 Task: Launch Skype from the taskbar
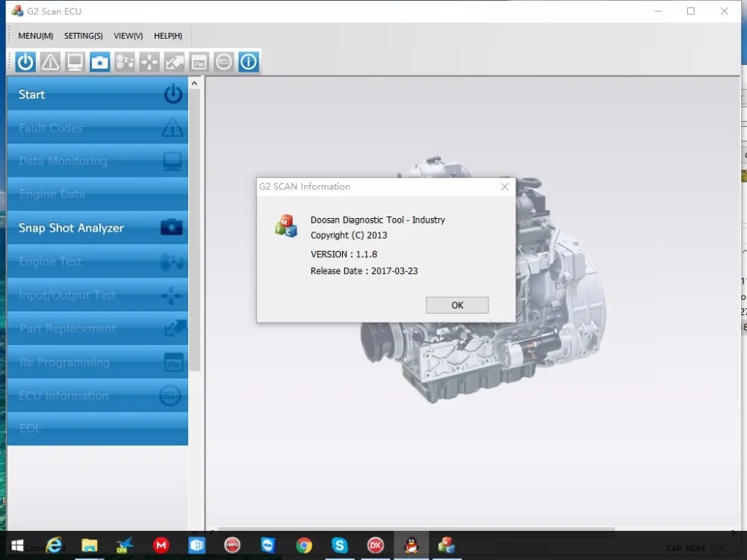[340, 546]
